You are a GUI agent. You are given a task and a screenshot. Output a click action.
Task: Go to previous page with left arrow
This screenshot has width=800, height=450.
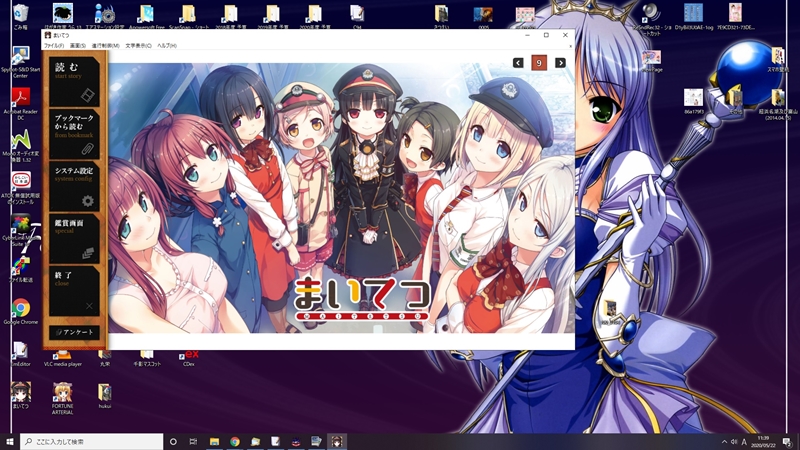coord(518,63)
